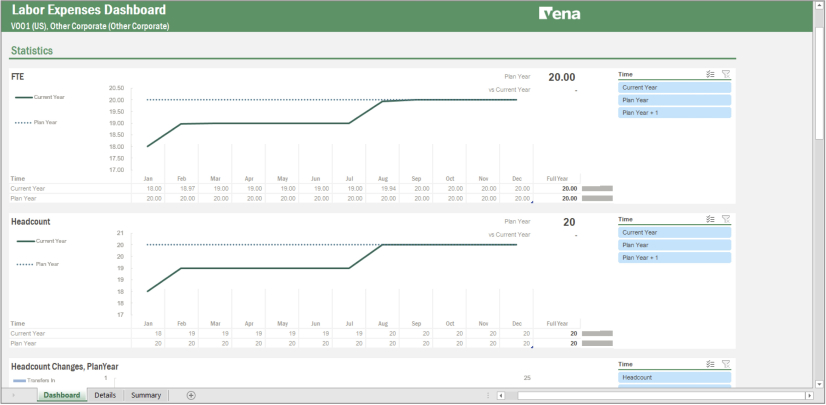Click previous sheet navigation arrow
This screenshot has height=405, width=826.
tap(13, 396)
